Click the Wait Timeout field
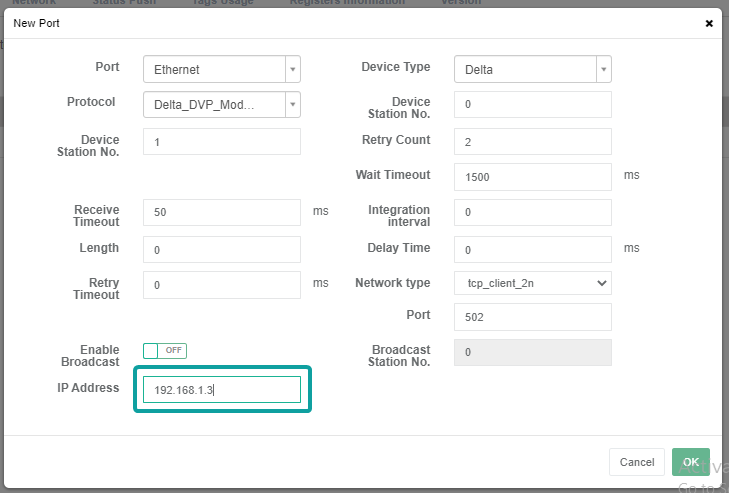Viewport: 729px width, 493px height. (x=532, y=177)
